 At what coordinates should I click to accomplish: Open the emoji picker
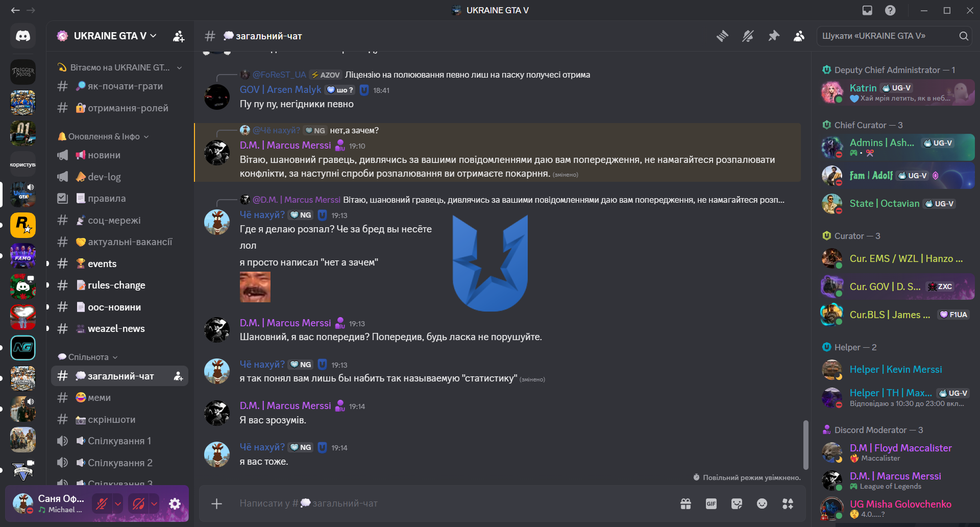click(762, 504)
